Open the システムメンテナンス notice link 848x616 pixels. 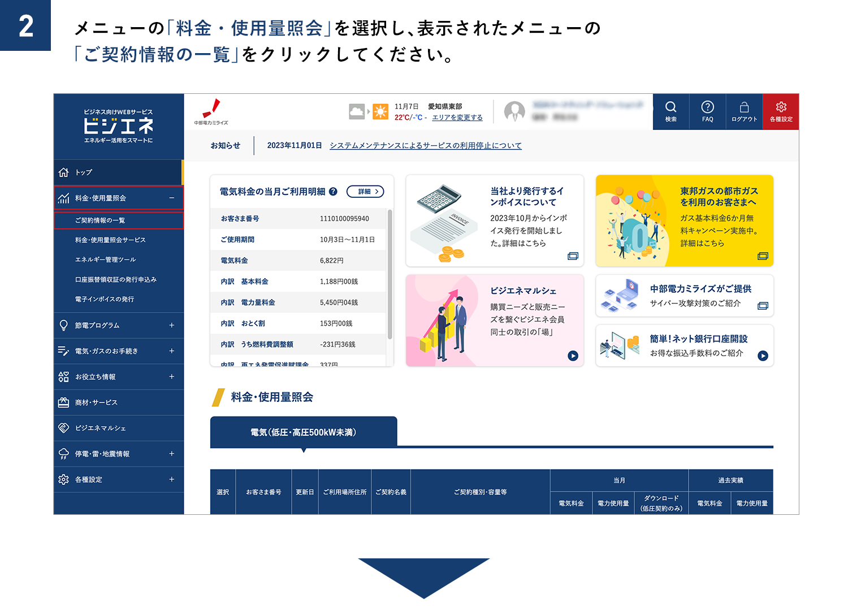point(426,145)
